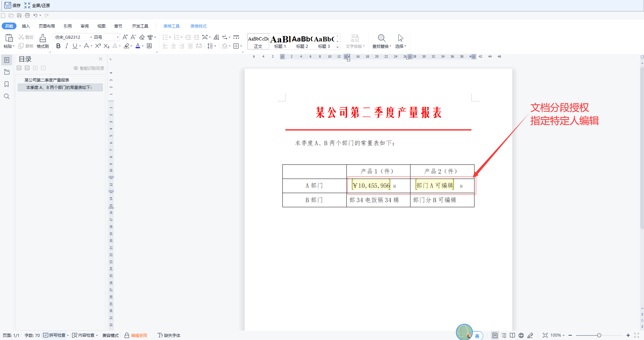Toggle the outline view mode in status bar
The image size is (644, 340).
[504, 335]
